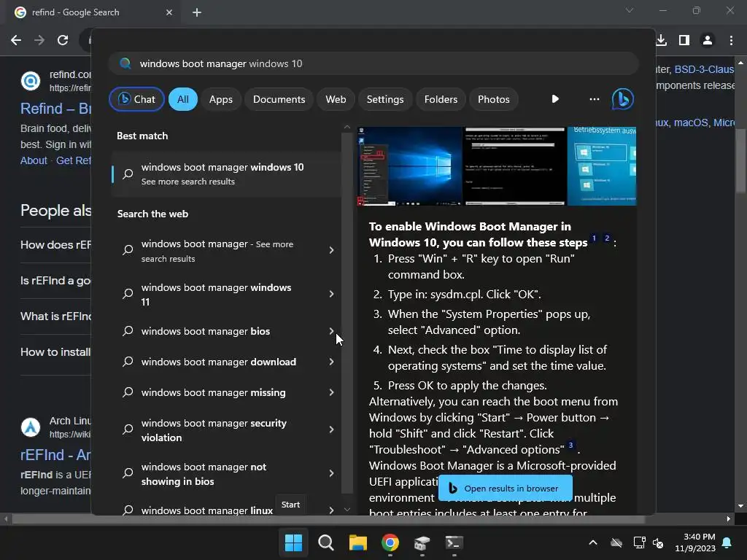The width and height of the screenshot is (747, 560).
Task: Open the Terminal app on taskbar
Action: pyautogui.click(x=454, y=542)
